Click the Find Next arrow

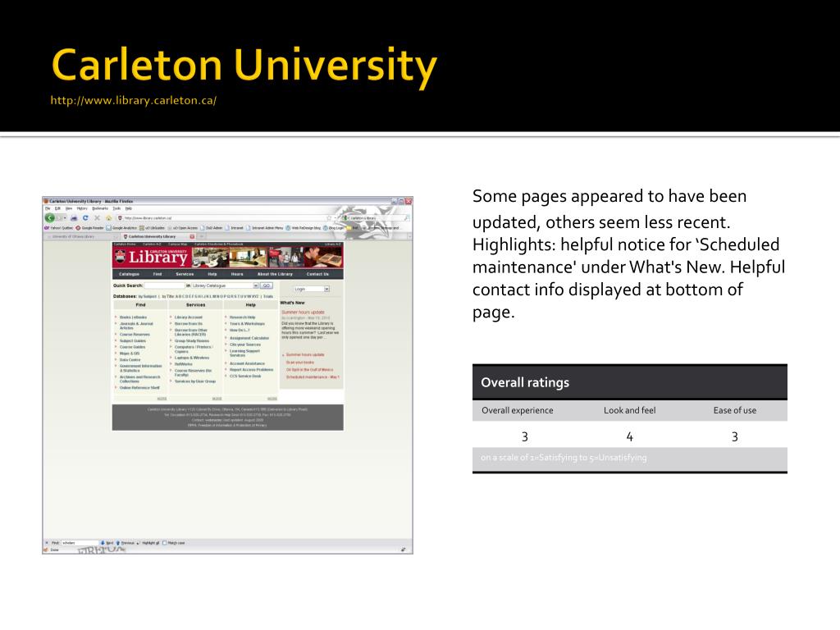[103, 543]
